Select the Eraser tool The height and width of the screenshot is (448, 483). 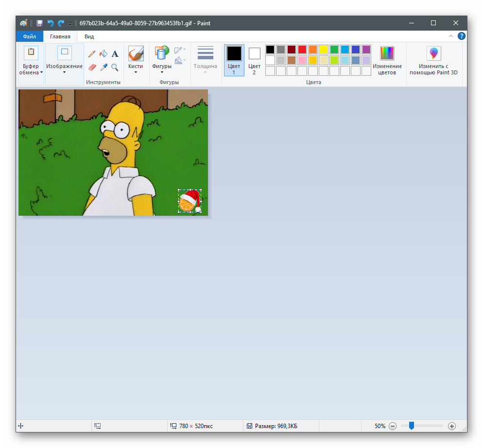(x=92, y=67)
